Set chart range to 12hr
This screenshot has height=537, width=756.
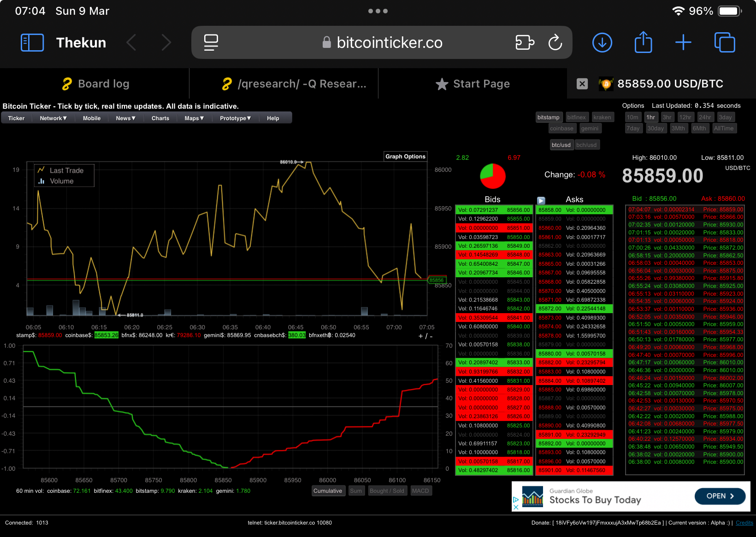point(685,117)
